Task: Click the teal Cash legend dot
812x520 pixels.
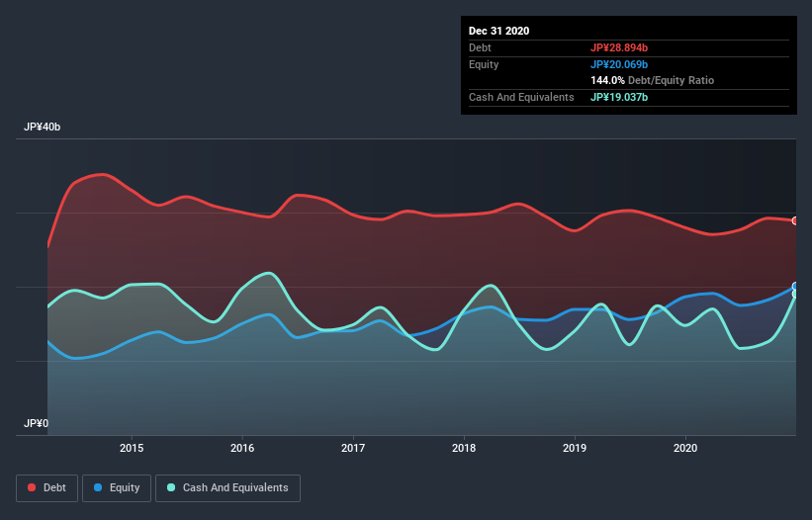Action: click(171, 487)
